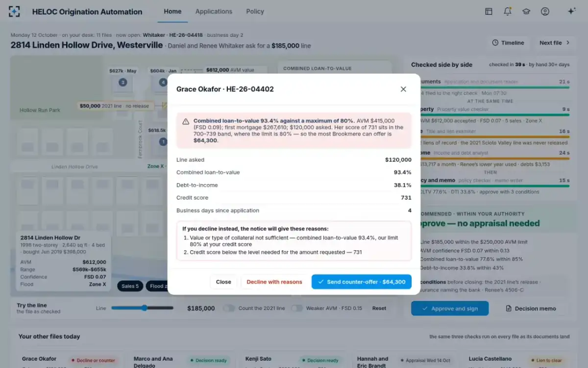The image size is (588, 368).
Task: Open notifications bell
Action: coord(508,11)
